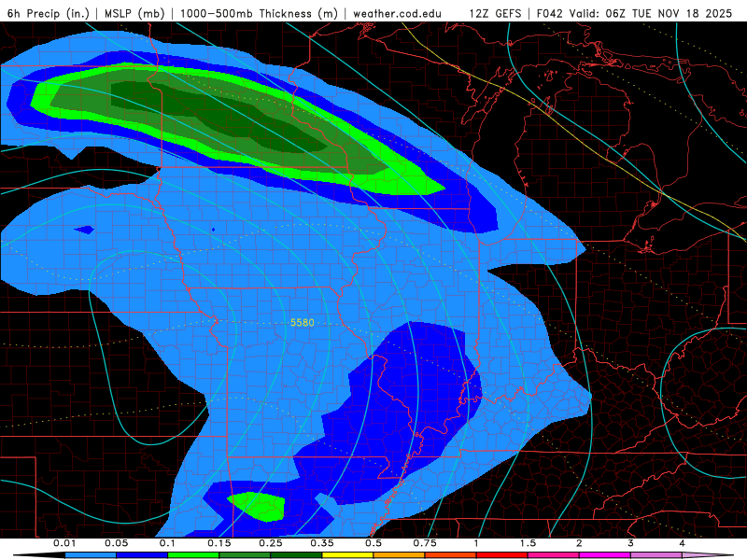Click the red 1–1.5 legend swatch

[502, 555]
